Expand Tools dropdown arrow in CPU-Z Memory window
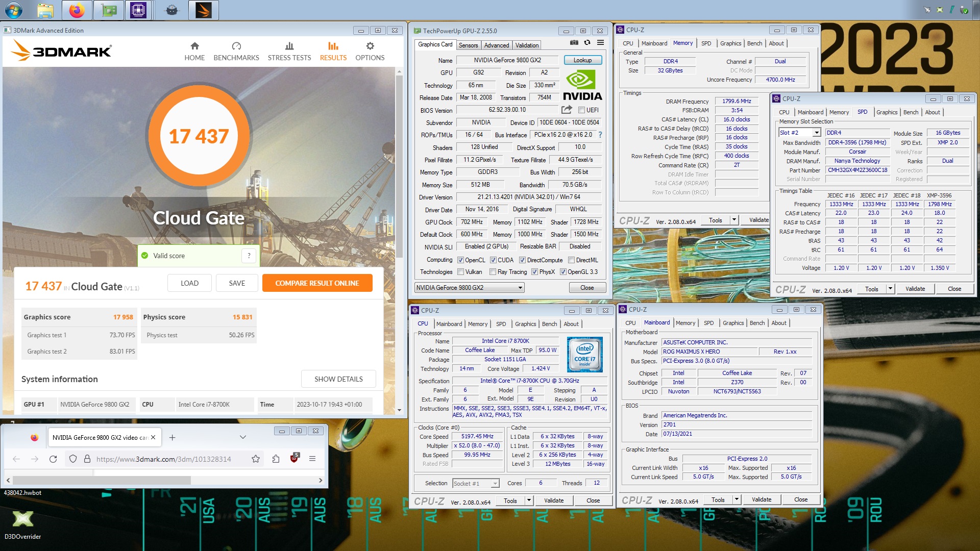 click(734, 220)
